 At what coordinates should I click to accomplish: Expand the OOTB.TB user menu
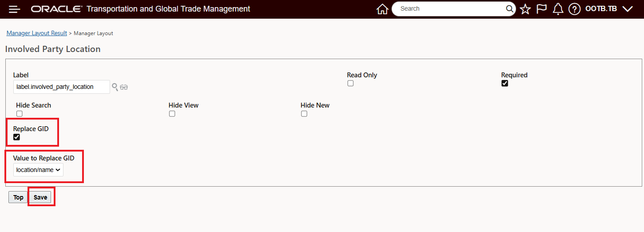(609, 9)
